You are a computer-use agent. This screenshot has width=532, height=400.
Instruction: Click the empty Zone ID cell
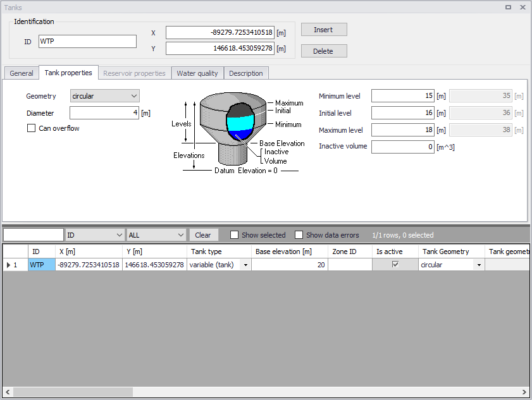(350, 265)
